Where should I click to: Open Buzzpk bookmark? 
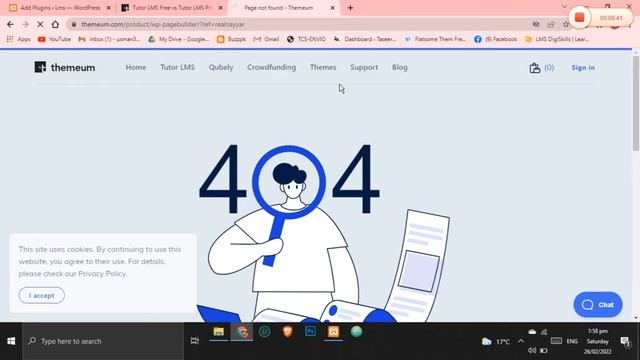[x=231, y=39]
